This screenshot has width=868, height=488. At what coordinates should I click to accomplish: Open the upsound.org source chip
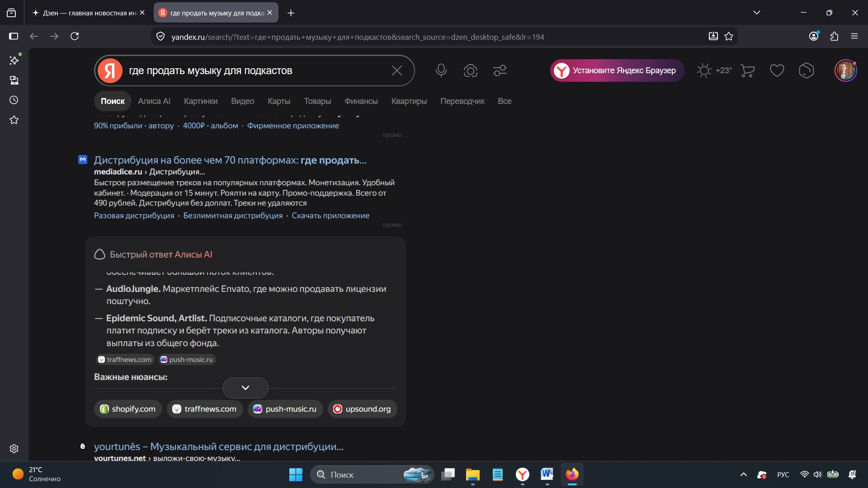(363, 409)
